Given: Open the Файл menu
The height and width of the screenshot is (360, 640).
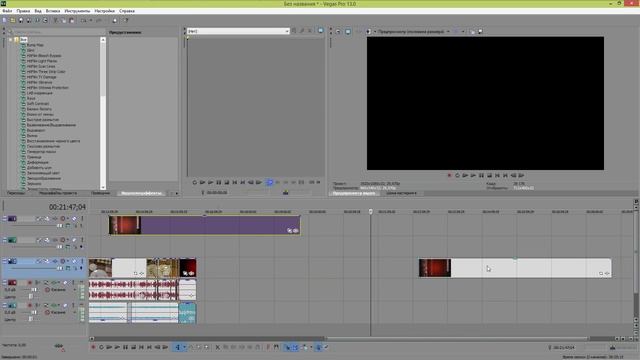Looking at the screenshot, I should coord(7,11).
